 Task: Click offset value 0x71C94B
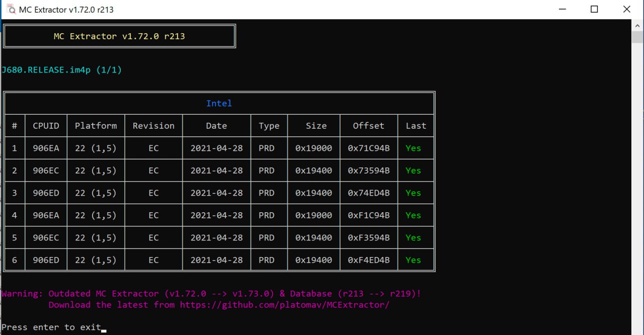(x=369, y=148)
